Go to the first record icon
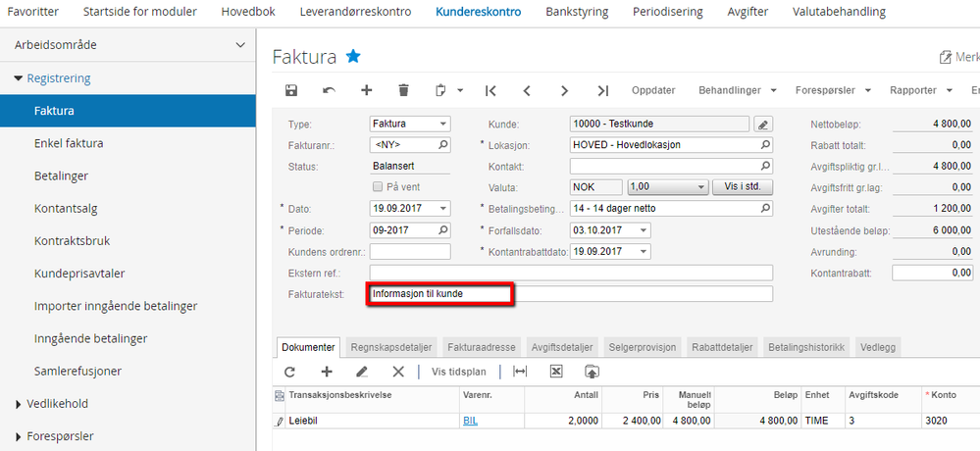The height and width of the screenshot is (451, 980). pyautogui.click(x=490, y=90)
